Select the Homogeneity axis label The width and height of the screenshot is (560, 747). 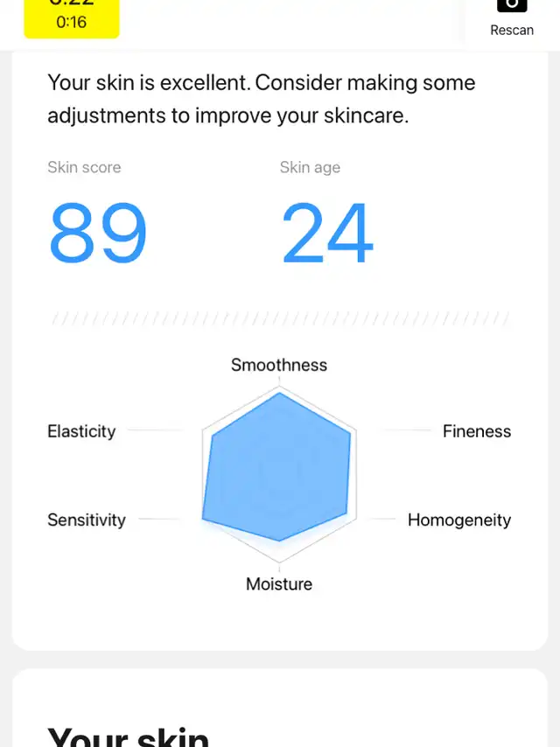(x=459, y=520)
